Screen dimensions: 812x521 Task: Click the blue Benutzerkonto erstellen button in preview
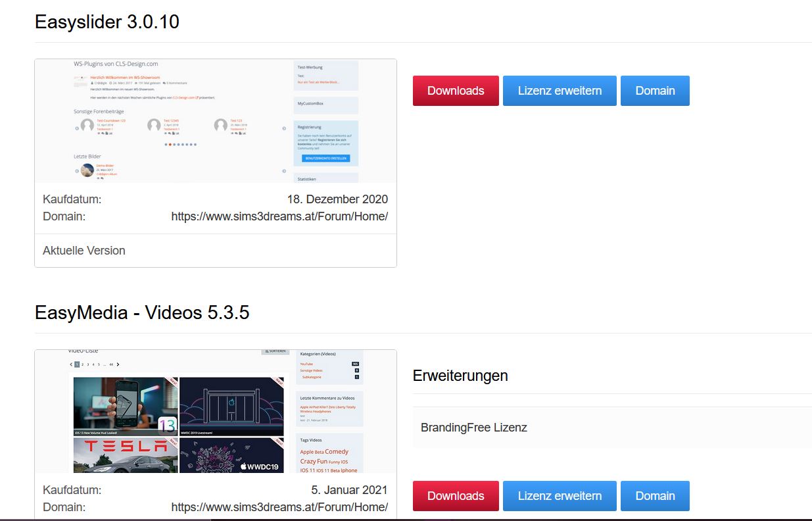point(326,159)
